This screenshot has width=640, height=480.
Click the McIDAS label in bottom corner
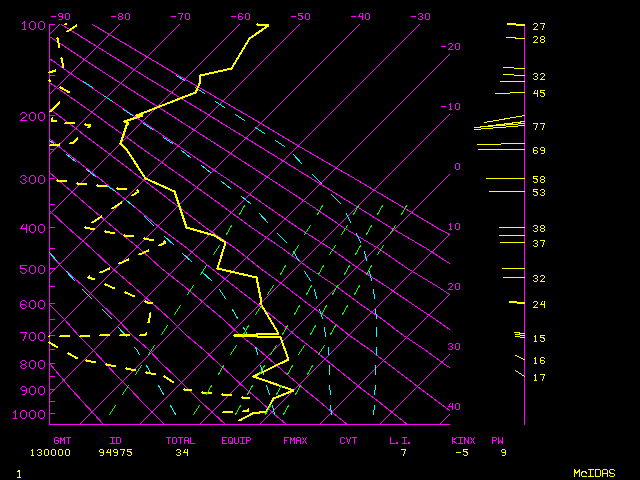tap(594, 473)
